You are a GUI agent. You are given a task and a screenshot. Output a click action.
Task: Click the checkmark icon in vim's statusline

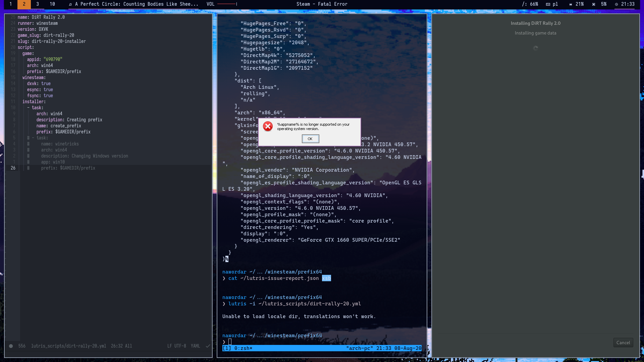208,346
